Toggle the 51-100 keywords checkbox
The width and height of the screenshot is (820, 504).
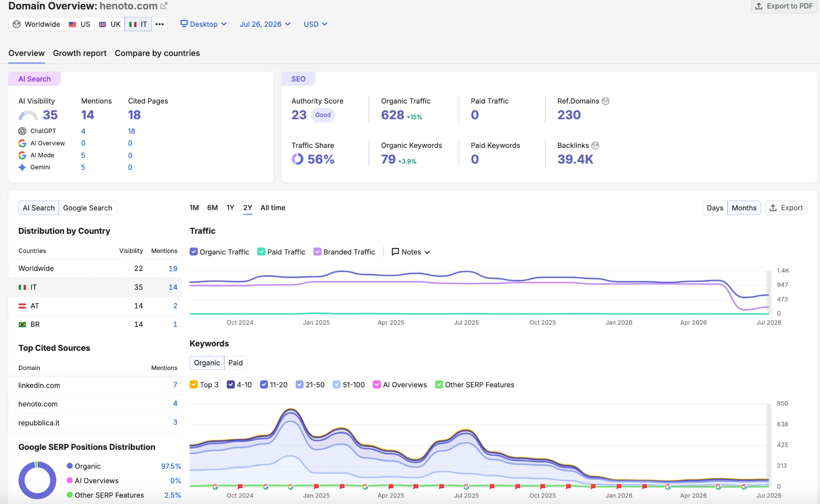pos(337,385)
